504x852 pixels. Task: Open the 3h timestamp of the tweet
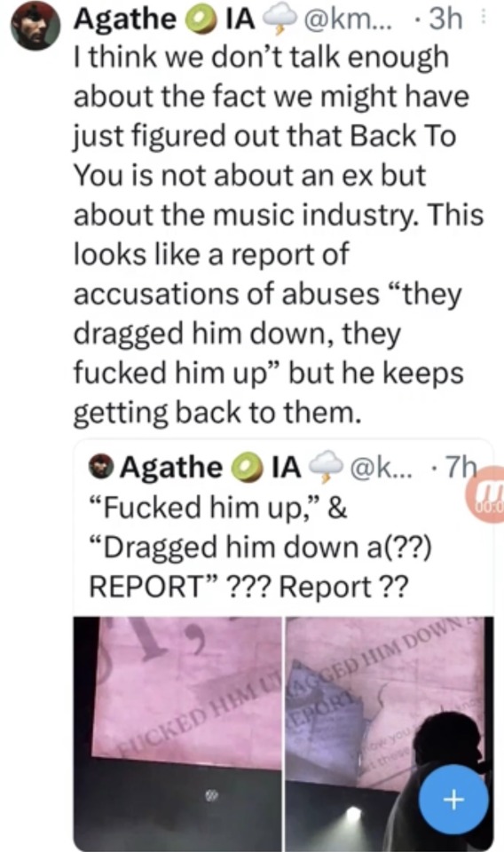(x=445, y=20)
